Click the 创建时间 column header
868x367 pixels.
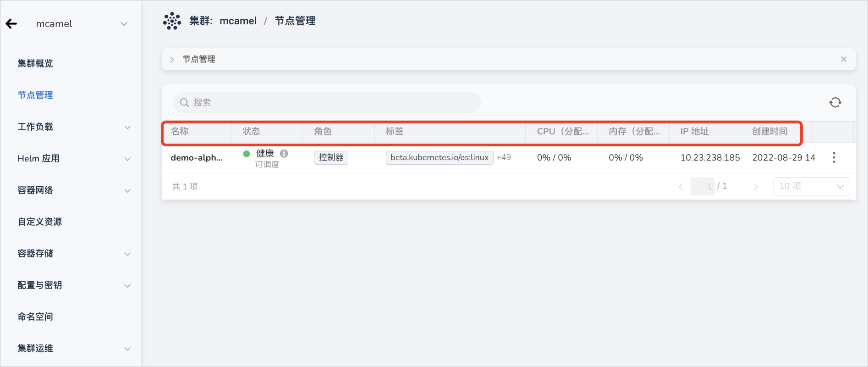point(770,132)
